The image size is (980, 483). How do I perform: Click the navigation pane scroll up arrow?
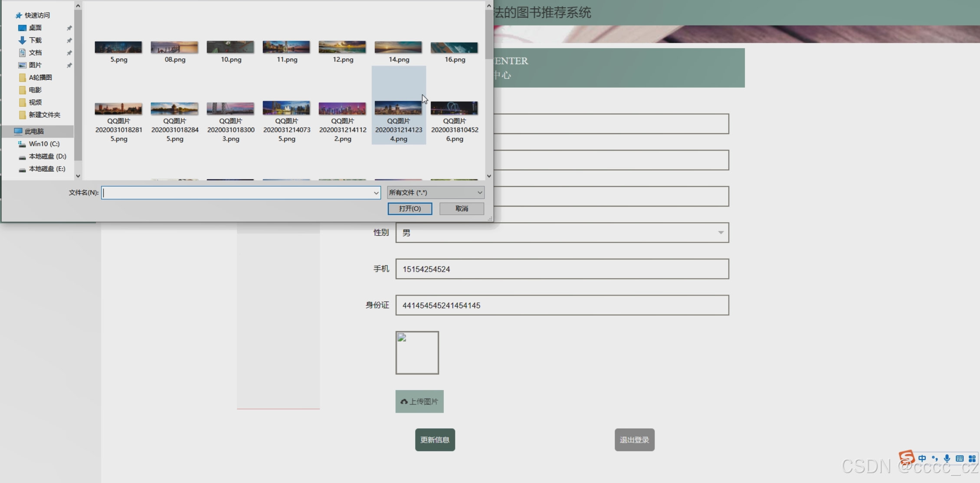click(78, 6)
